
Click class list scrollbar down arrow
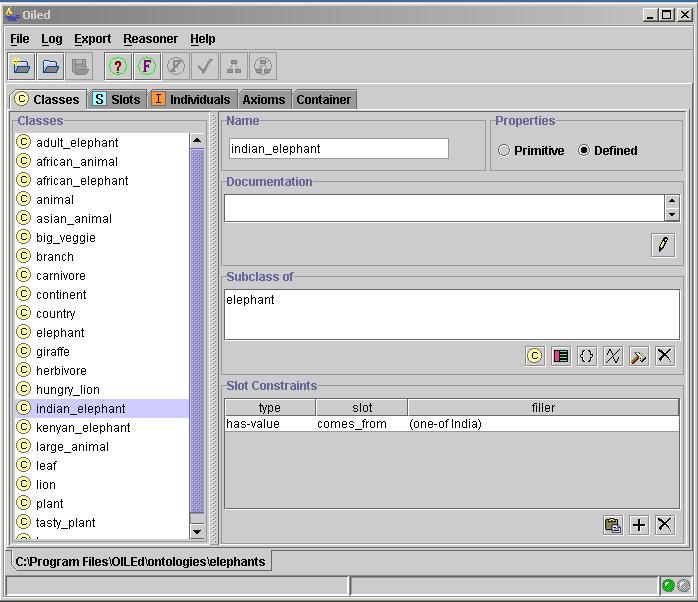point(197,531)
